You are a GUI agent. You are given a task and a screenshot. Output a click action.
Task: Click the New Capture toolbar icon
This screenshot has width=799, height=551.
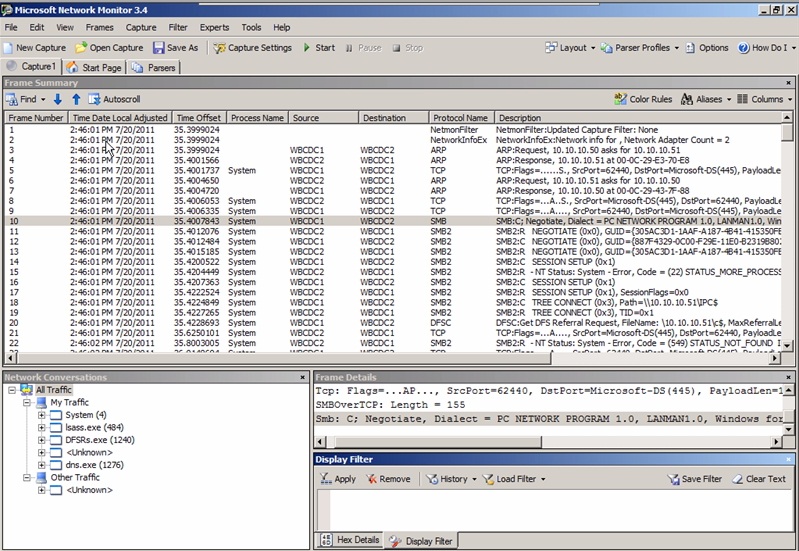tap(9, 47)
